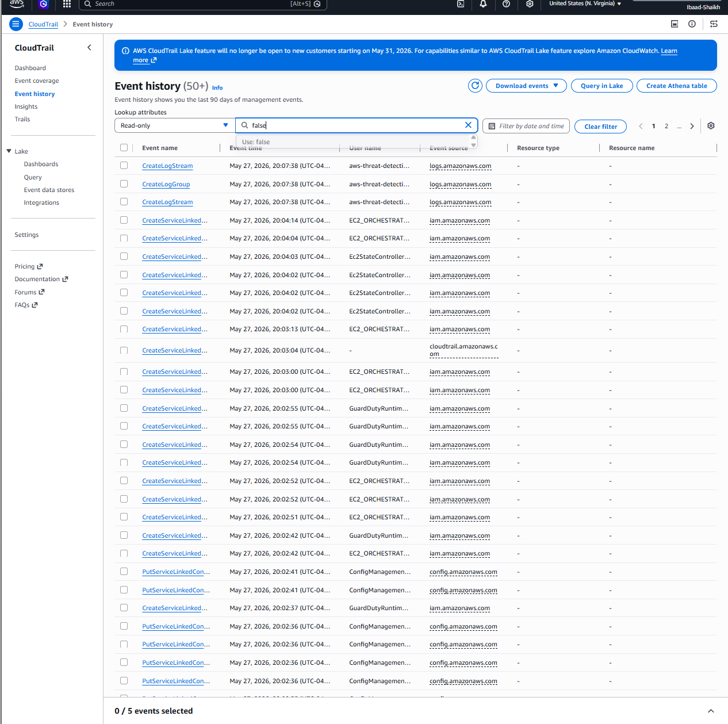Sort by the Event name column header

(x=159, y=148)
